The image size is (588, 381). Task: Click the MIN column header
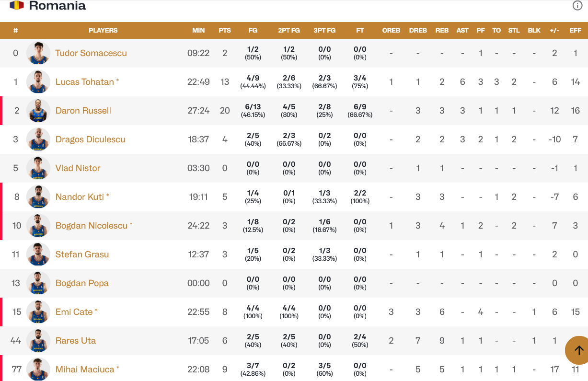pos(198,30)
